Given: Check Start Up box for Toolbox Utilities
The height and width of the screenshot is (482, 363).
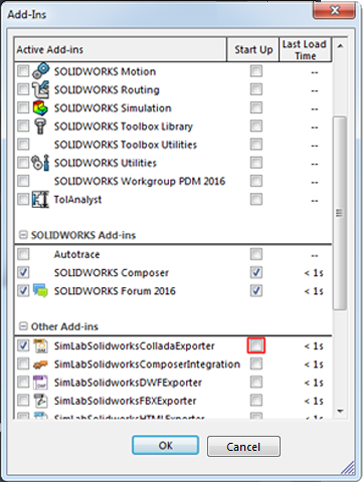Looking at the screenshot, I should [256, 144].
